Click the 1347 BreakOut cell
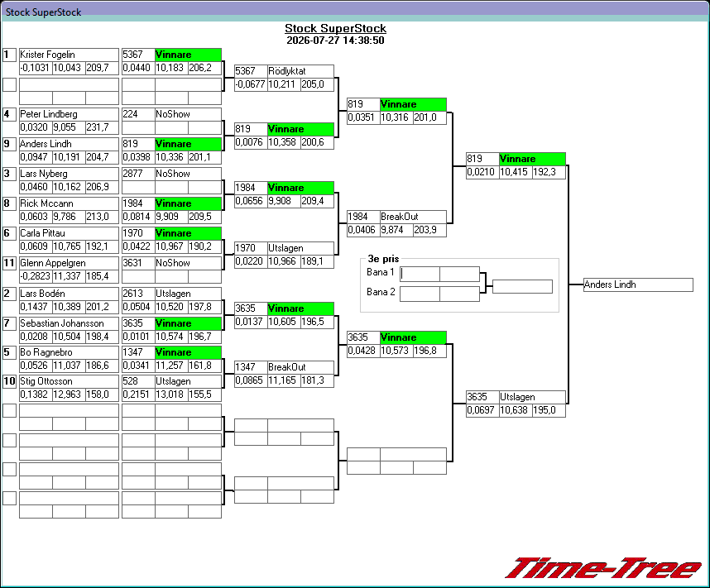710x588 pixels. pos(300,367)
